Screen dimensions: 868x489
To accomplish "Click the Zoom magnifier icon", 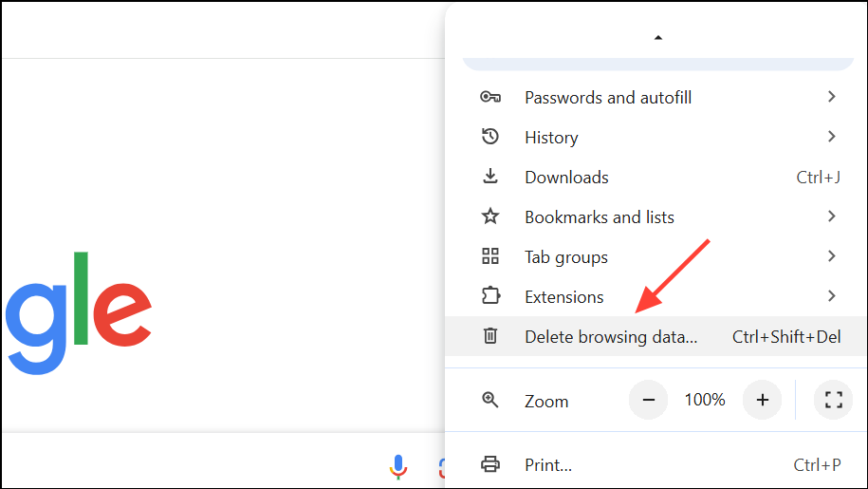I will pyautogui.click(x=489, y=400).
